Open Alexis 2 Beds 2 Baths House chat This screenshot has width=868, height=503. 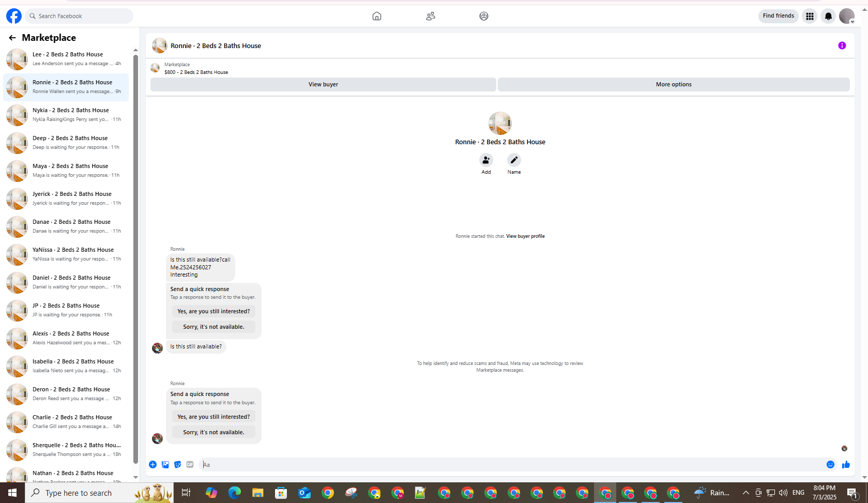pos(66,339)
